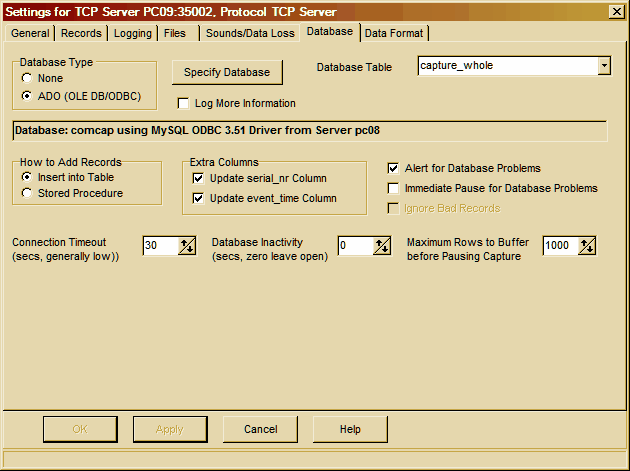Screen dimensions: 630x471
Task: Switch to the General tab
Action: (x=30, y=33)
